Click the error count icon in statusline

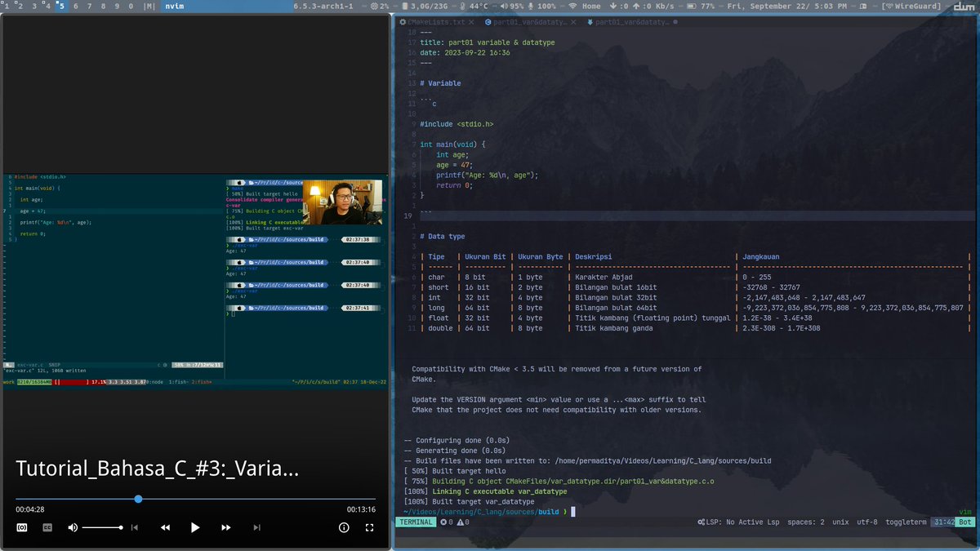pos(446,522)
